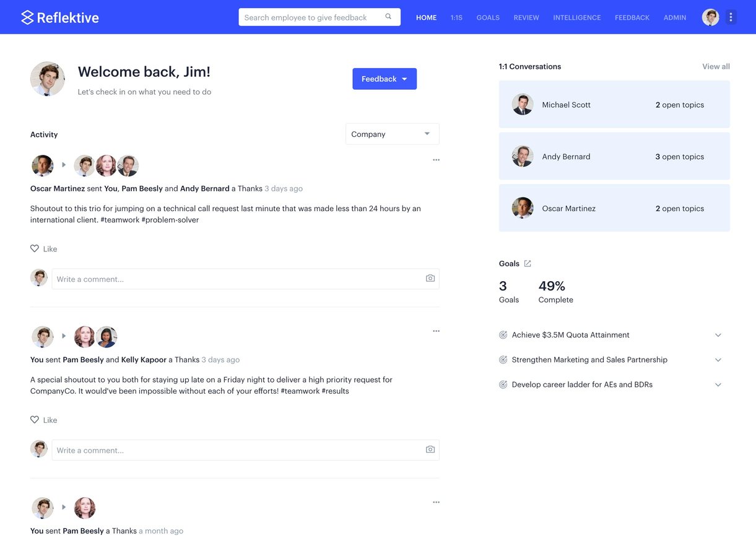756x540 pixels.
Task: Open the three-dot menu in the top navbar
Action: pos(731,17)
